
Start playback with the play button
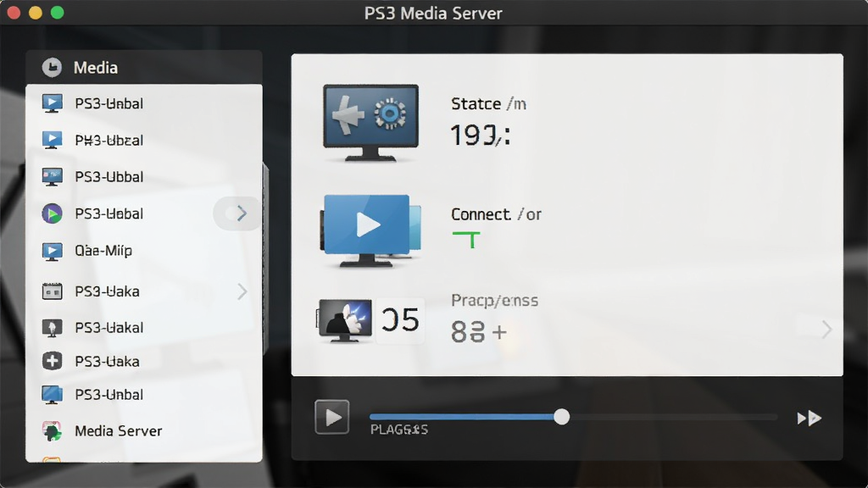332,417
